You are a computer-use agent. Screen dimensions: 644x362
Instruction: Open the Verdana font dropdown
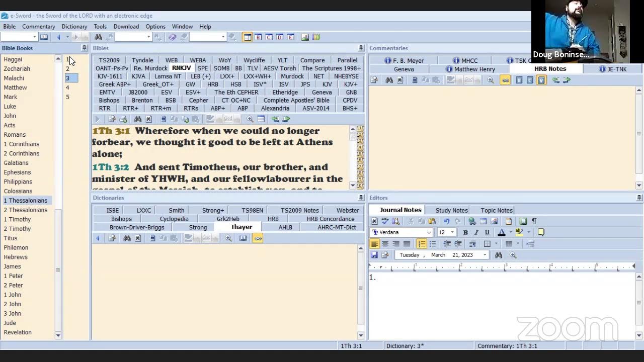click(x=429, y=232)
